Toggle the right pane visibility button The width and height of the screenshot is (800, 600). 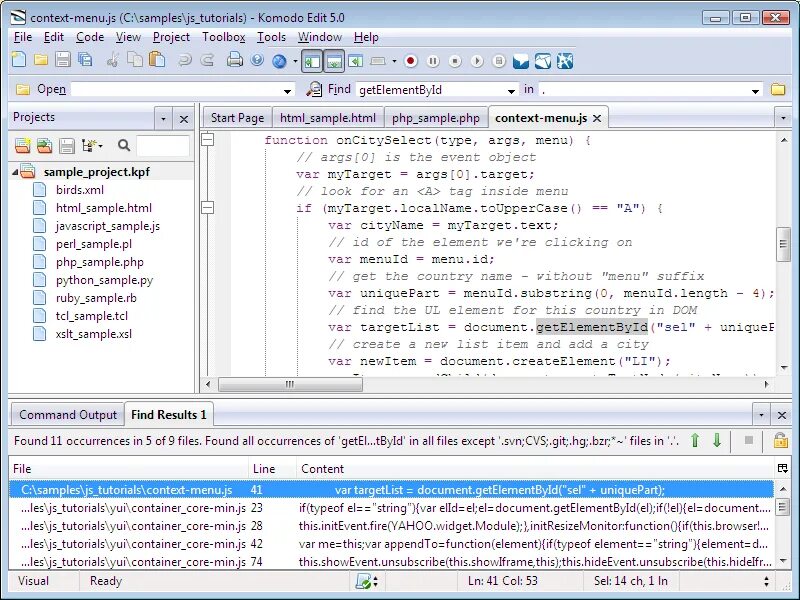pyautogui.click(x=356, y=61)
